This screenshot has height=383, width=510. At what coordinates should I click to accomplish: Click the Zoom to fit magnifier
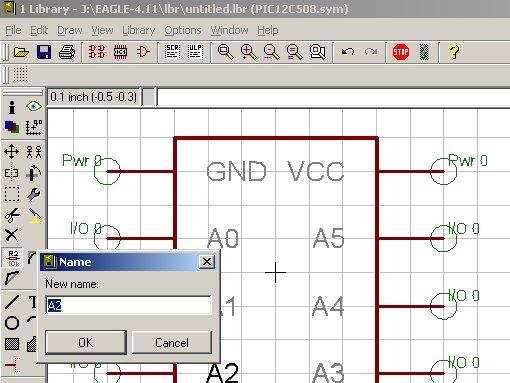[x=225, y=52]
